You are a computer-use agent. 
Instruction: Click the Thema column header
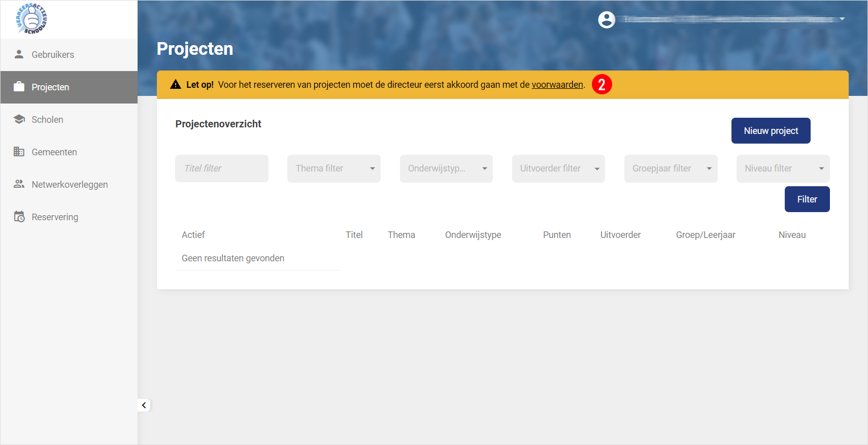coord(402,235)
